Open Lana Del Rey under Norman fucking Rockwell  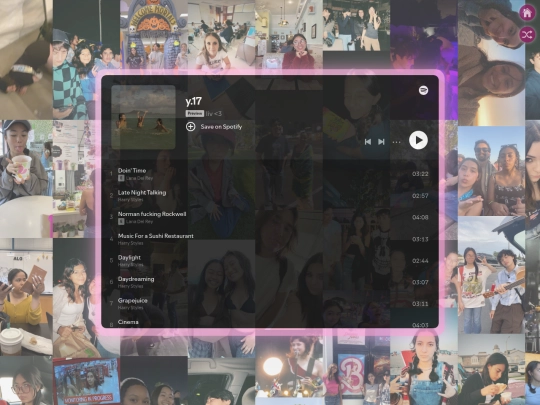(x=139, y=222)
